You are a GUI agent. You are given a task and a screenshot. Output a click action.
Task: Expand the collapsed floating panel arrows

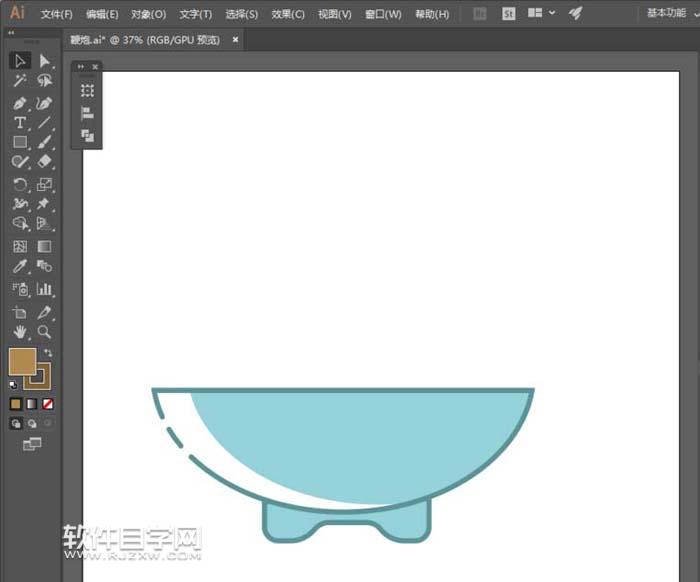coord(81,67)
